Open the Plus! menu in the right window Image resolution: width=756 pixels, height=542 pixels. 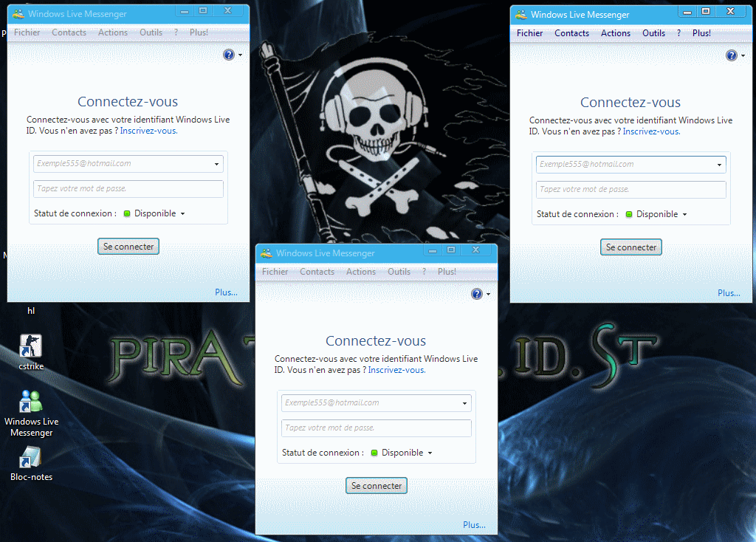tap(701, 33)
